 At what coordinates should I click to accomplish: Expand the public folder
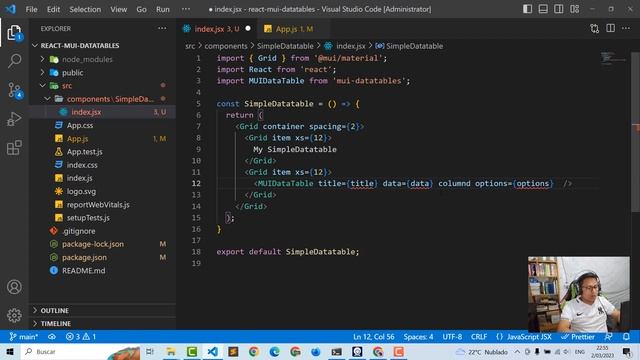[x=102, y=73]
